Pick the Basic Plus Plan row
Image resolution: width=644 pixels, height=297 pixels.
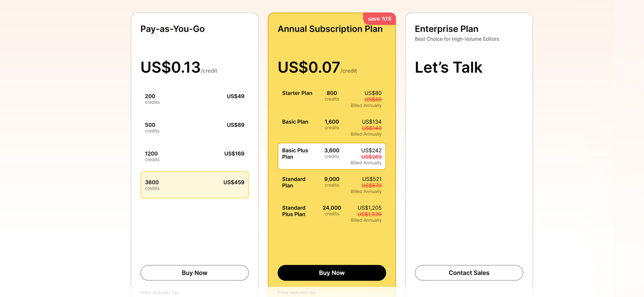pos(331,156)
